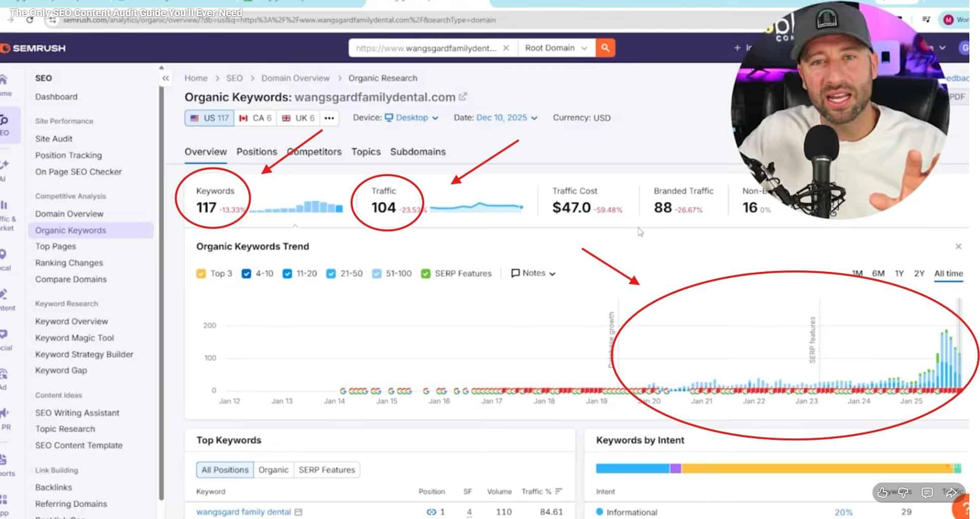Open the Root Domain dropdown

556,48
